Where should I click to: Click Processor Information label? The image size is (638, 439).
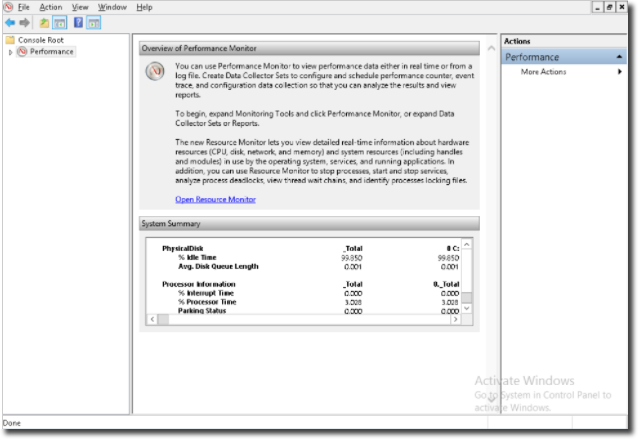point(199,284)
